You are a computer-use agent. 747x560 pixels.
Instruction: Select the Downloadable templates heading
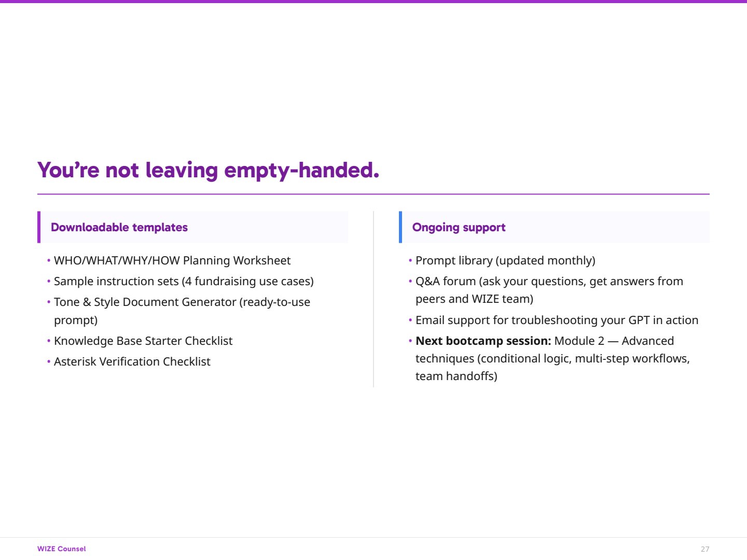(x=119, y=228)
